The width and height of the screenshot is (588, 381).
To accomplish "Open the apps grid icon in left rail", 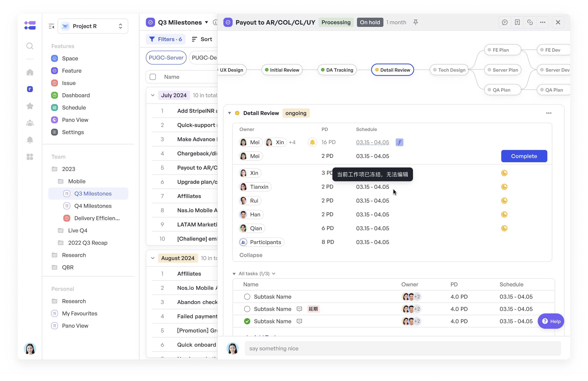I will [30, 157].
